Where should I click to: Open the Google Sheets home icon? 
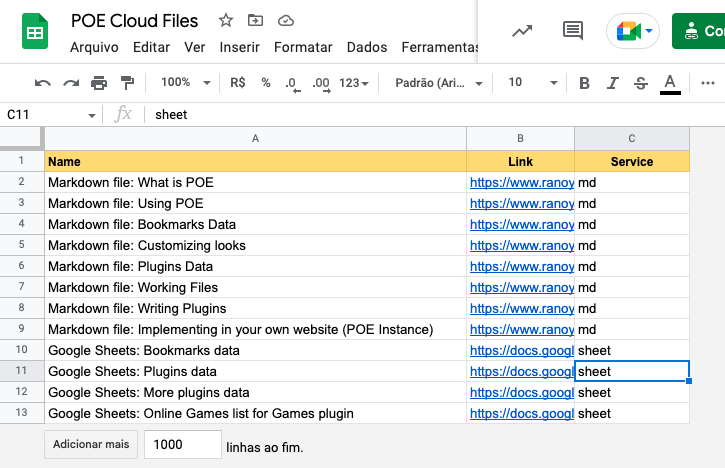click(x=35, y=31)
